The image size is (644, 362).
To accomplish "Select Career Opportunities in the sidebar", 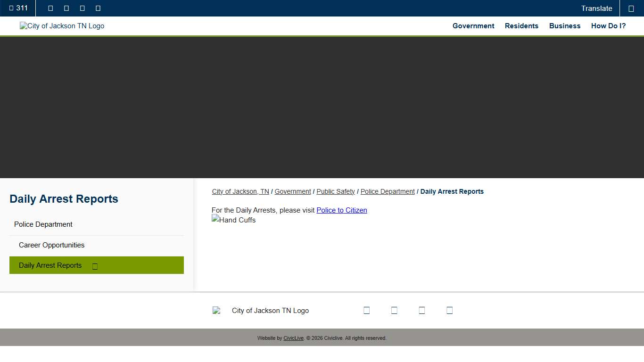I will point(51,245).
